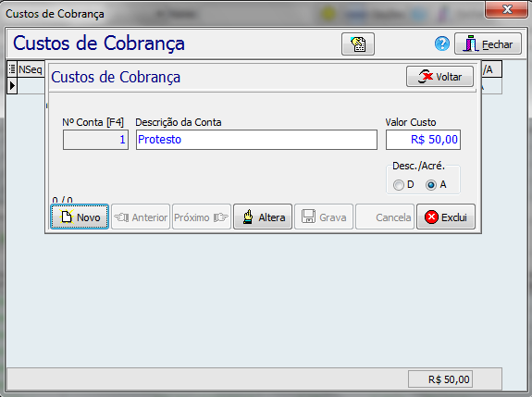Image resolution: width=532 pixels, height=397 pixels.
Task: Click the disabled Anterior button
Action: point(141,217)
